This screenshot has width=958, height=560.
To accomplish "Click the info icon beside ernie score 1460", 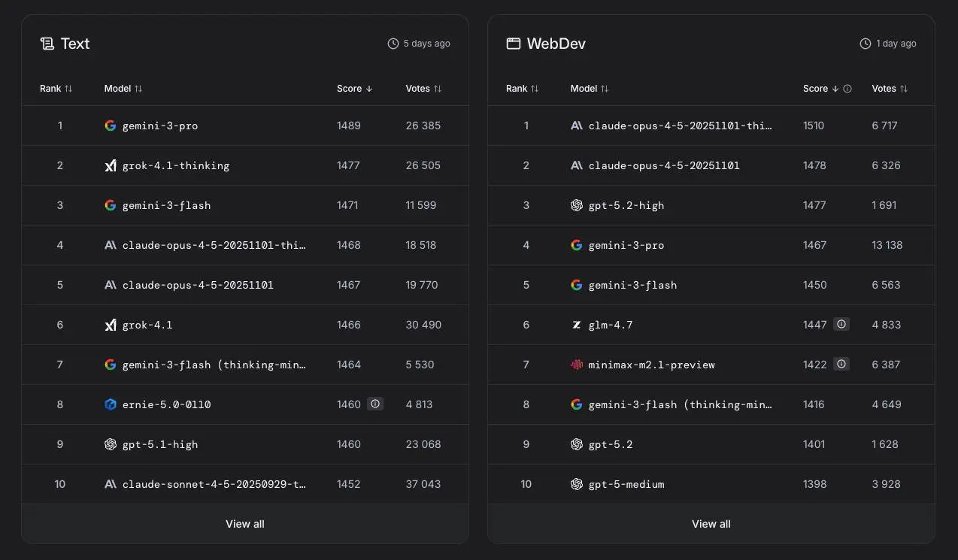I will [375, 404].
